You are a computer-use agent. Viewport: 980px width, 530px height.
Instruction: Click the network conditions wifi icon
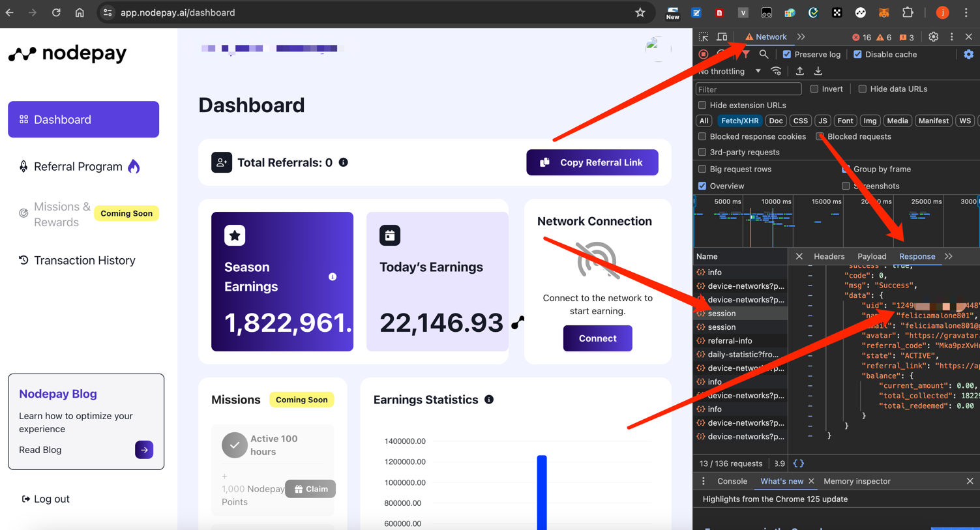click(776, 71)
